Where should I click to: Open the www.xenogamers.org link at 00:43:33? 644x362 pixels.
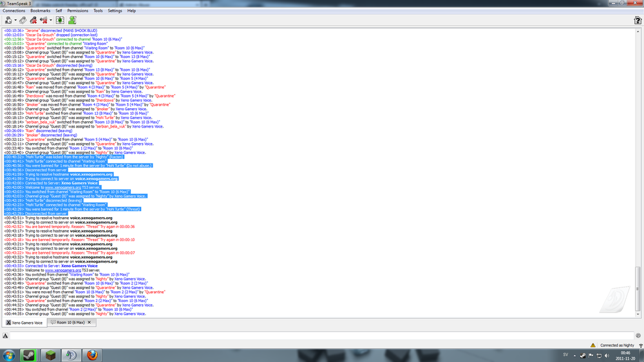pos(63,271)
